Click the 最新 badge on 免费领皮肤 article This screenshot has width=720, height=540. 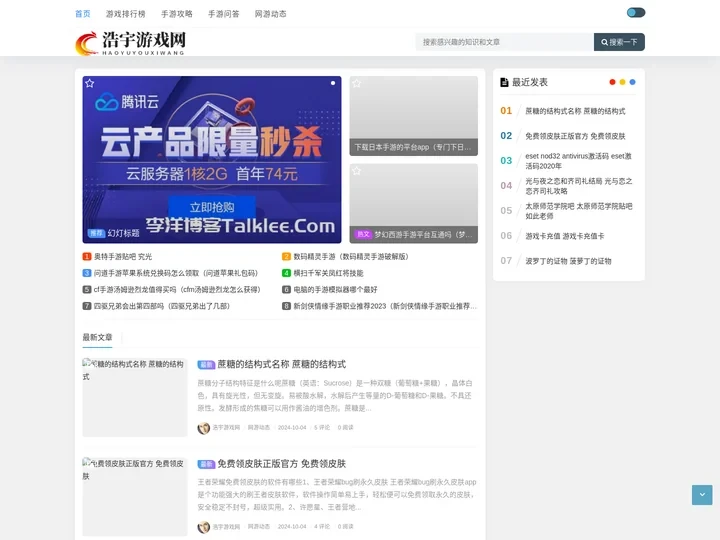coord(206,464)
